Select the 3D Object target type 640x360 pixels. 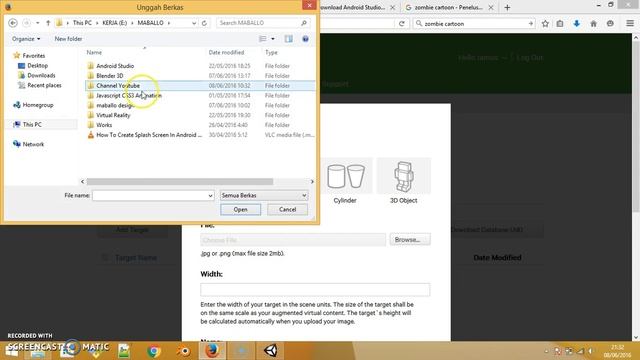pyautogui.click(x=403, y=181)
